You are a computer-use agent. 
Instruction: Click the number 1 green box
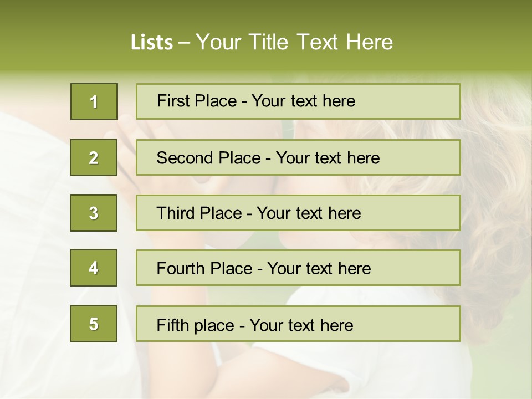94,101
